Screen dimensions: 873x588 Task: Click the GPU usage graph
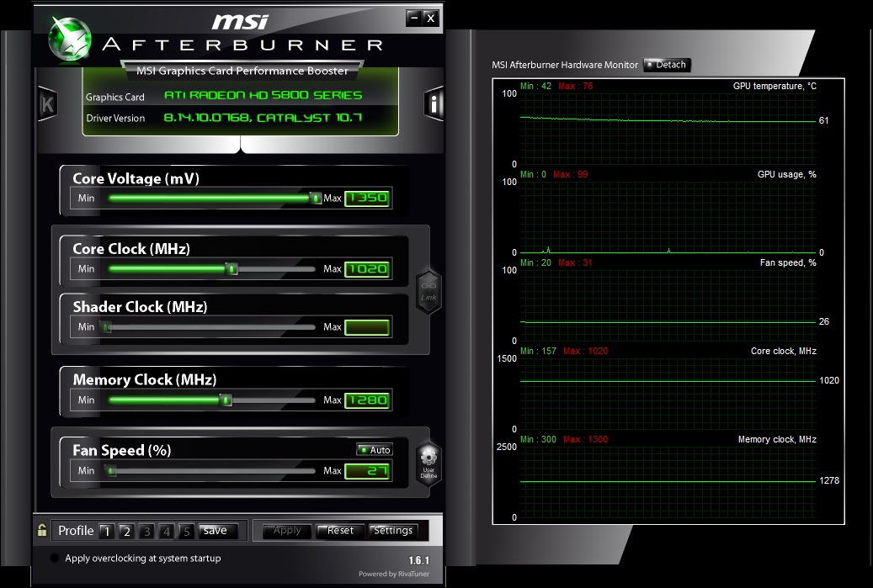(x=668, y=217)
